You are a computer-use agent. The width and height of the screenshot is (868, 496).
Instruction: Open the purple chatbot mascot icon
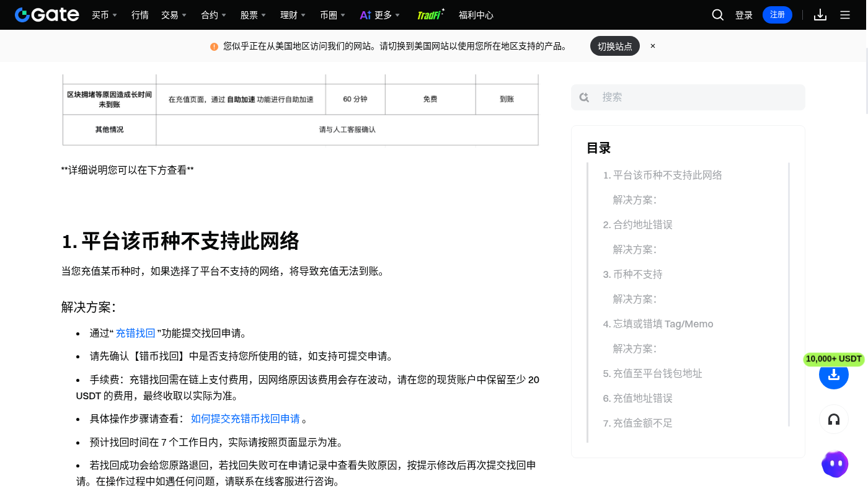coord(835,464)
